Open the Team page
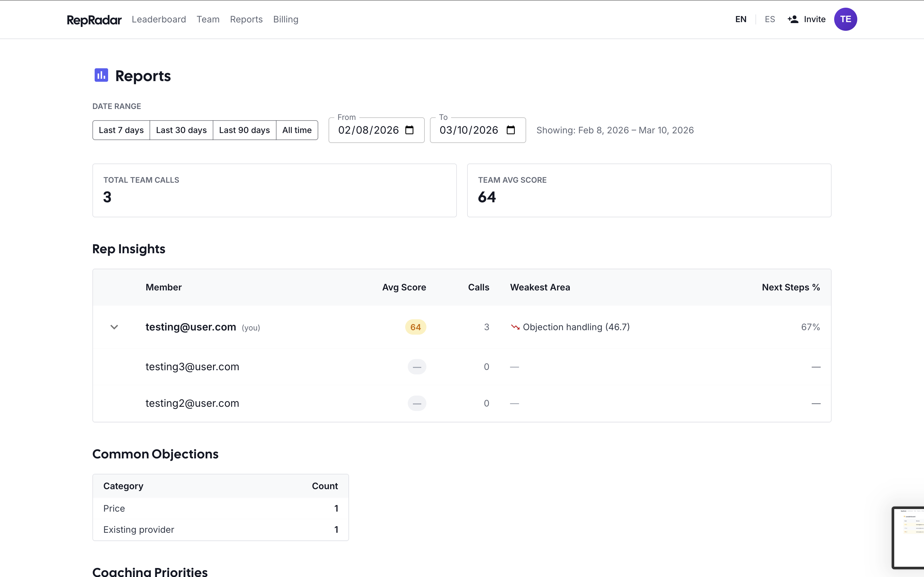 tap(208, 20)
